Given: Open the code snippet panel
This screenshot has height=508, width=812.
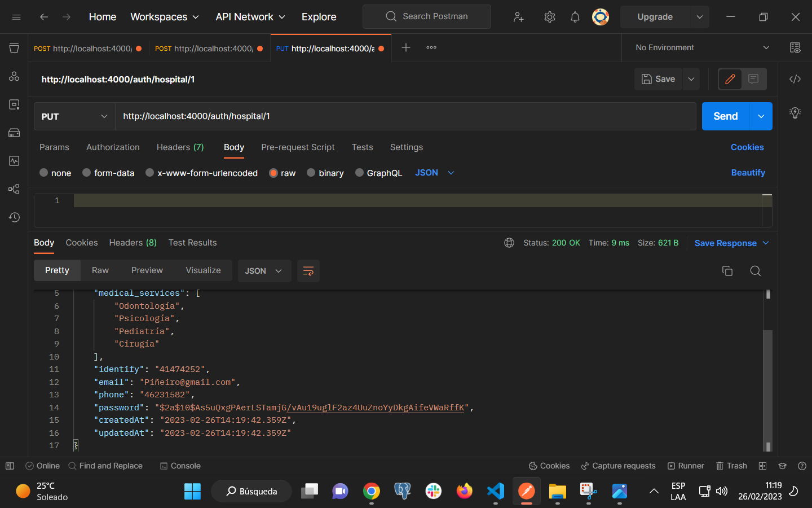Looking at the screenshot, I should coord(795,79).
